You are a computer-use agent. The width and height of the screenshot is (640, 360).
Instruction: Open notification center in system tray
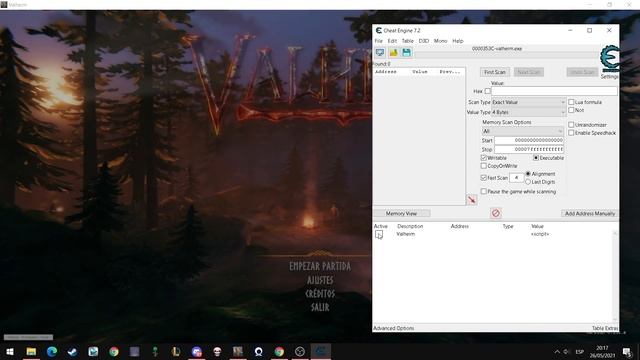[627, 351]
